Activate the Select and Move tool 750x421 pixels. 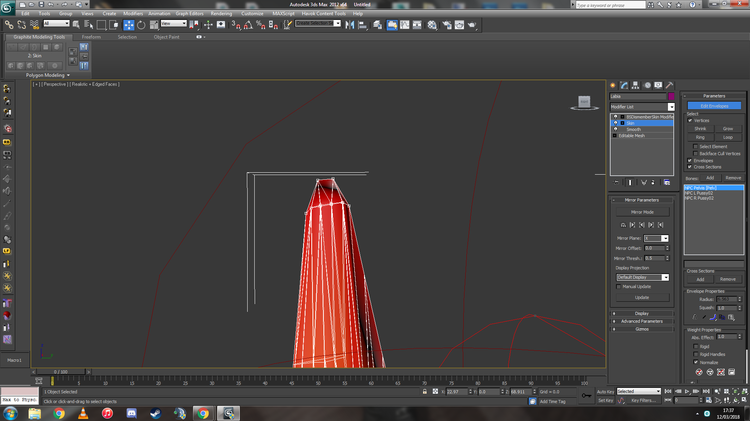tap(129, 24)
